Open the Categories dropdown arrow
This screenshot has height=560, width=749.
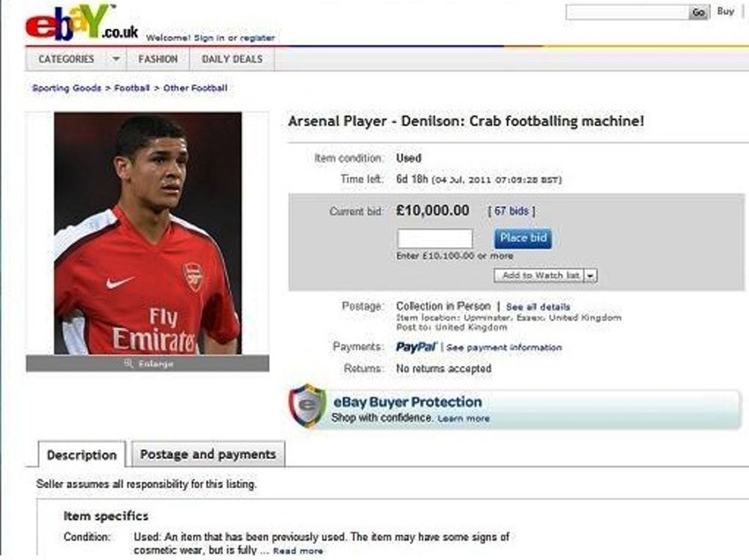[116, 59]
